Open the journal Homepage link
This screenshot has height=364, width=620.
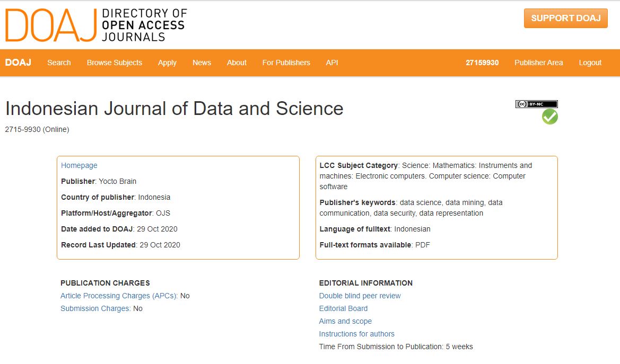79,166
